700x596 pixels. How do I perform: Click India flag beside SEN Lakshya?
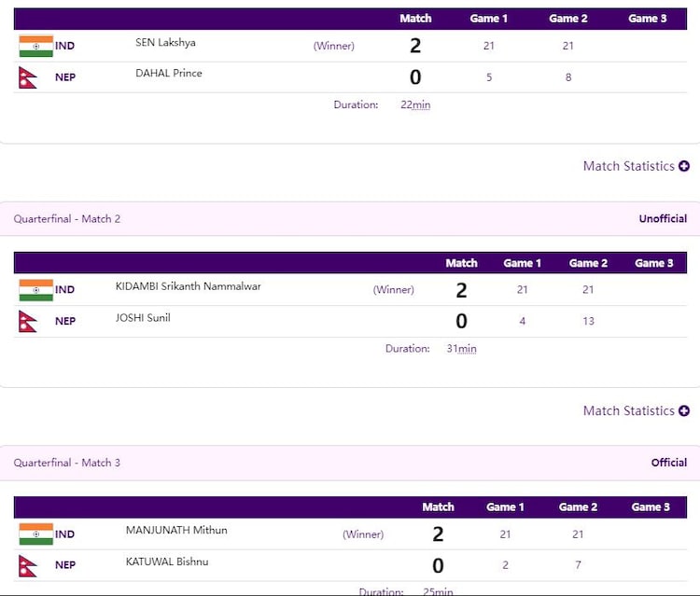point(36,46)
